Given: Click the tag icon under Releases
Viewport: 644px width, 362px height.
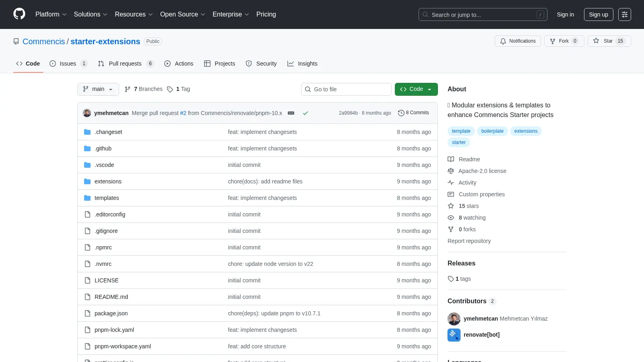Looking at the screenshot, I should [x=451, y=279].
